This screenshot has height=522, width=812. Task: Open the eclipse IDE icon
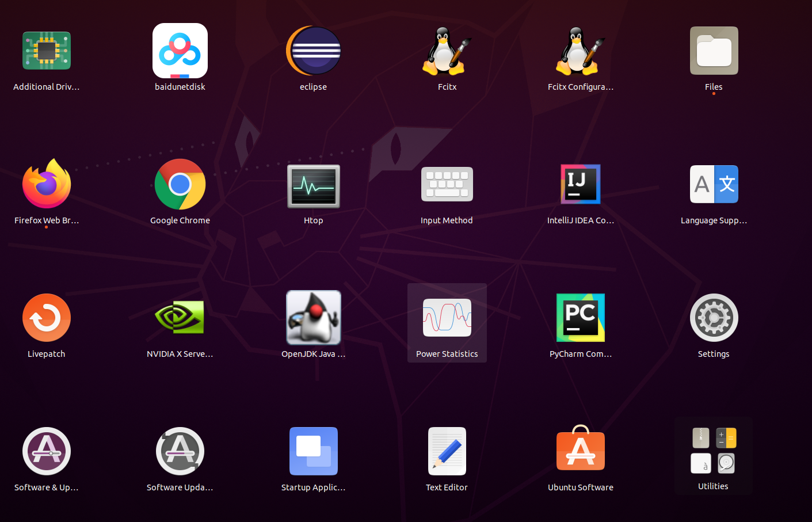click(x=314, y=51)
